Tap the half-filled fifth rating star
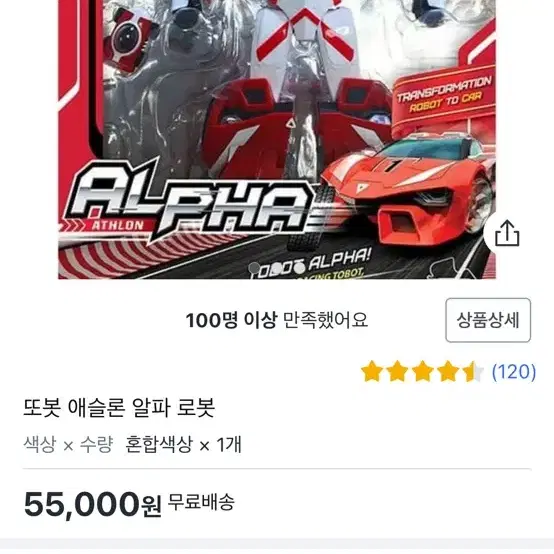Image resolution: width=554 pixels, height=554 pixels. click(473, 371)
